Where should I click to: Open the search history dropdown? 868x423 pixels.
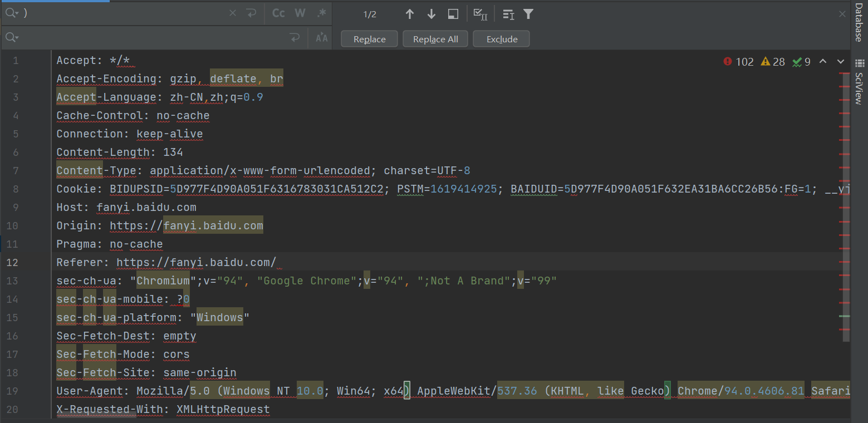coord(12,12)
